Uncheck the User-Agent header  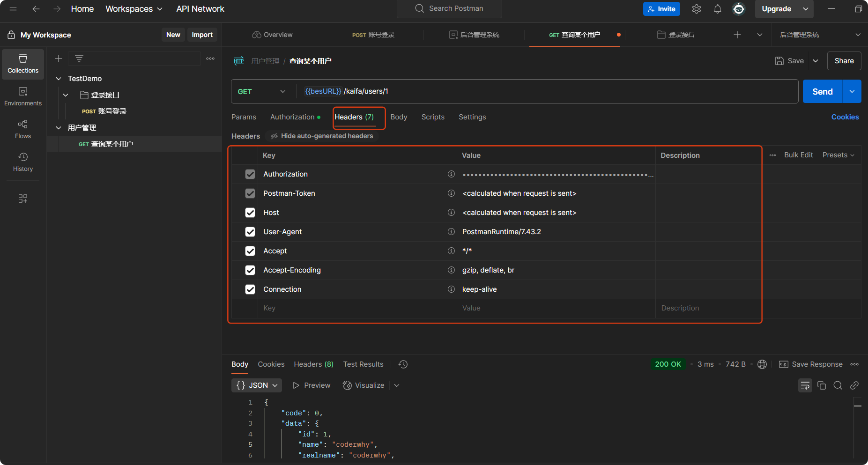(x=250, y=232)
